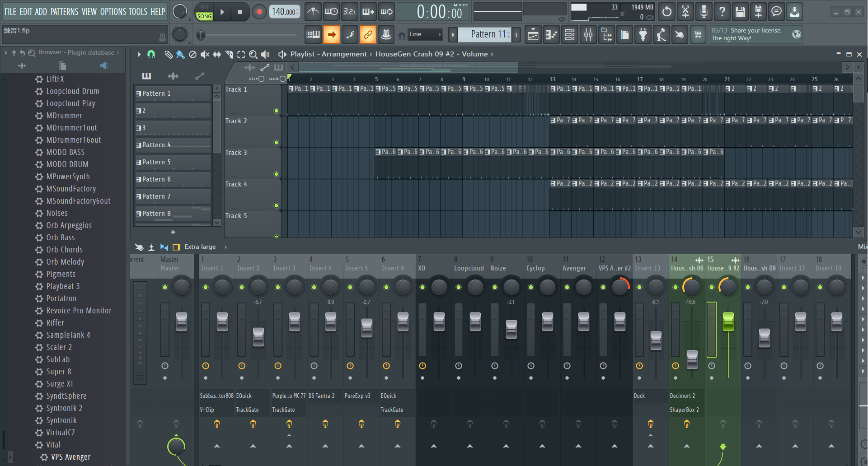Click the Stop button
The height and width of the screenshot is (466, 868).
click(240, 12)
